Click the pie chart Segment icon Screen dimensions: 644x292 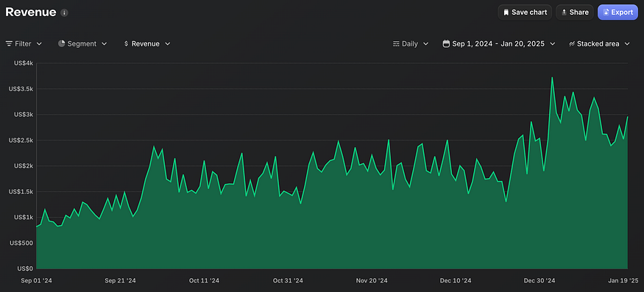(x=62, y=43)
